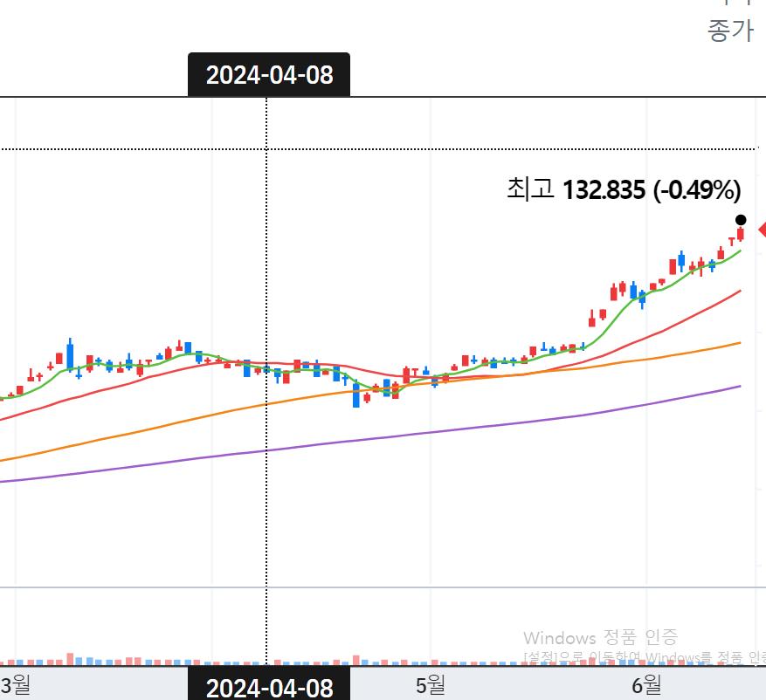The height and width of the screenshot is (700, 766).
Task: Select the 6월 label on the time axis
Action: coord(646,684)
